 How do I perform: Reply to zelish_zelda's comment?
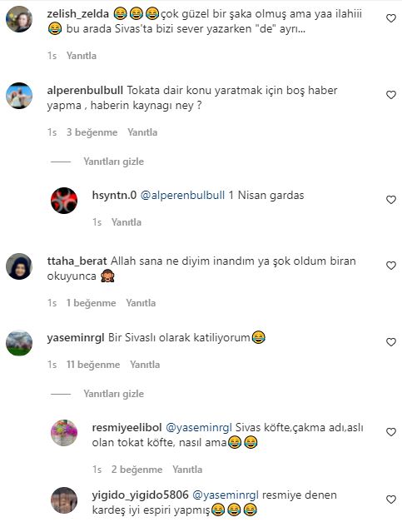[x=82, y=56]
